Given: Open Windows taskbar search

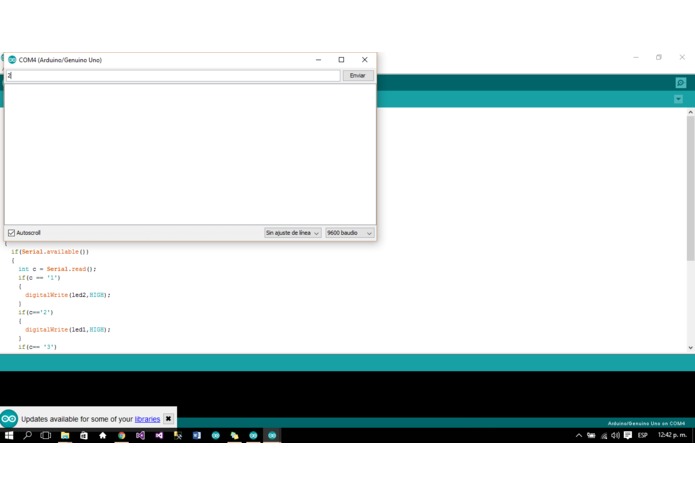Looking at the screenshot, I should pos(27,436).
